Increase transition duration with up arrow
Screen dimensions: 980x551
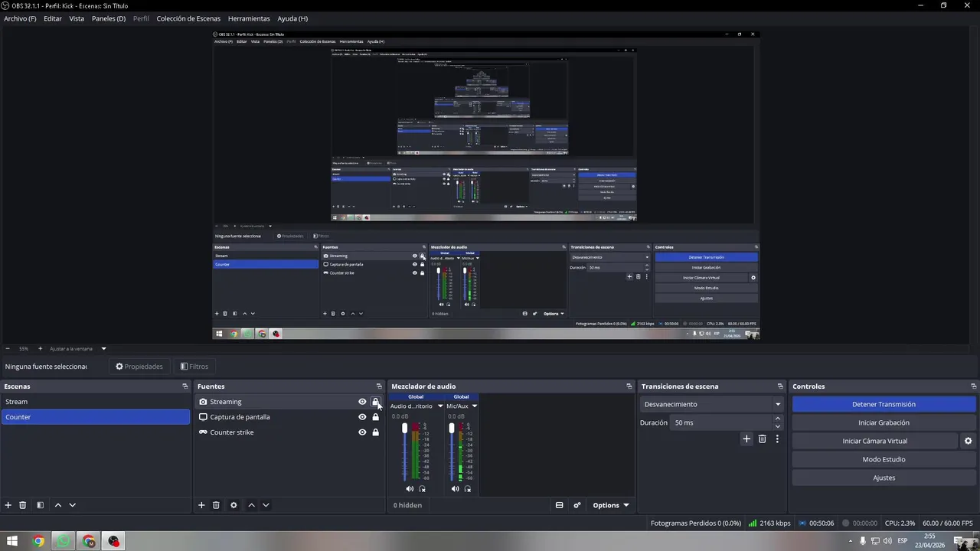tap(778, 419)
